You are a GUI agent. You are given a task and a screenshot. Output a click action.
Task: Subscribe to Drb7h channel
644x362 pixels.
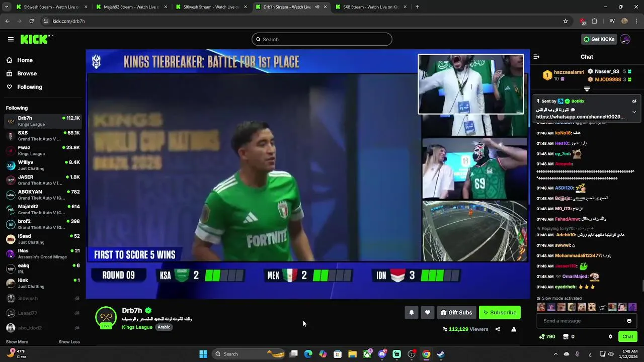(500, 312)
